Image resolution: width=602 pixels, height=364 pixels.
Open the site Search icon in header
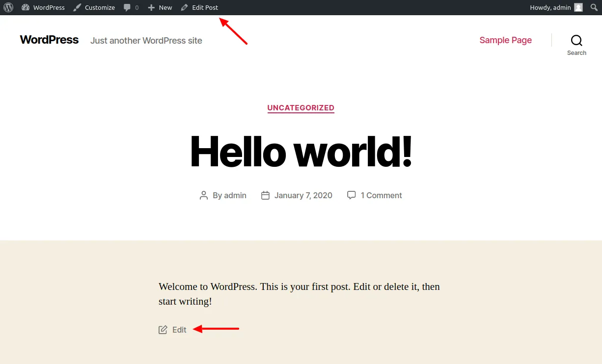click(x=576, y=40)
